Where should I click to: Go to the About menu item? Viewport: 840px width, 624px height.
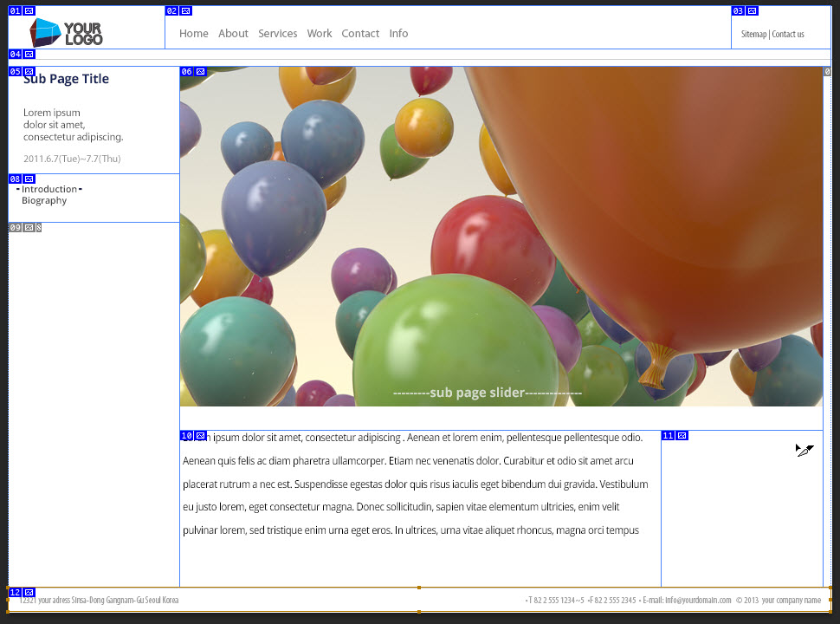click(x=233, y=34)
